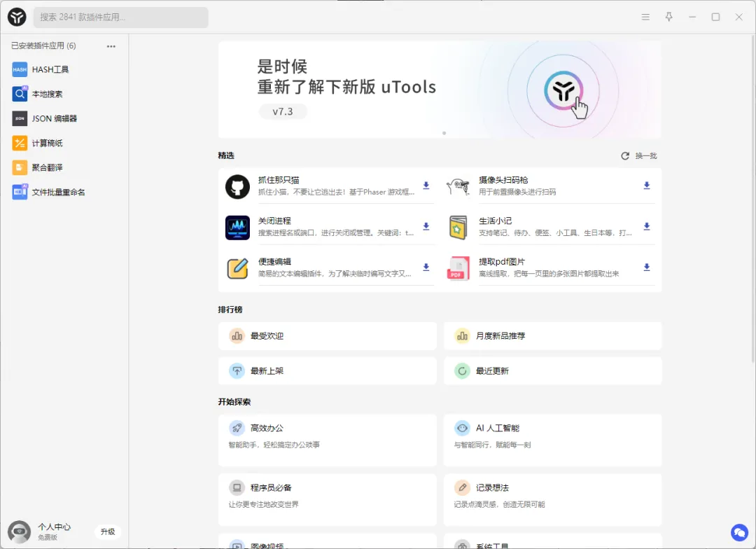Viewport: 756px width, 549px height.
Task: Click the 升级 upgrade button
Action: point(108,531)
